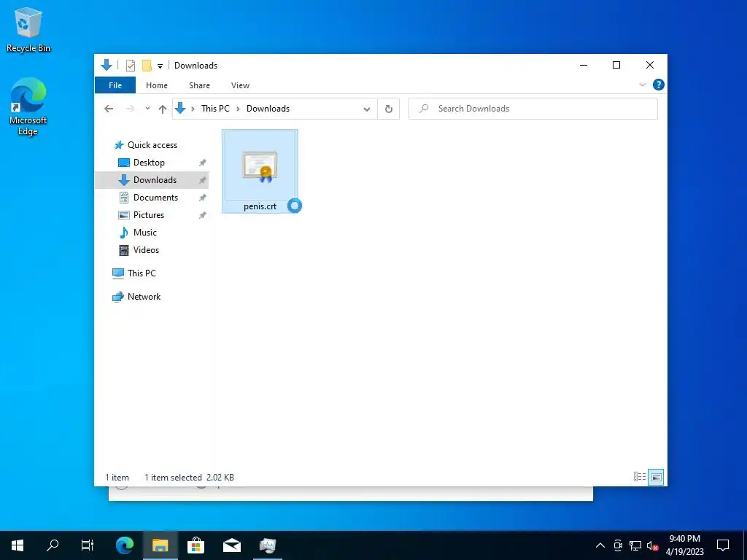Screen dimensions: 747x560
Task: Open the notification center icon
Action: click(723, 545)
